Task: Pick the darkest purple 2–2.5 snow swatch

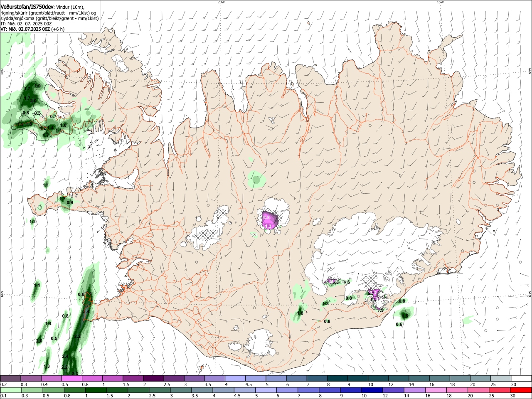Action: [153, 378]
